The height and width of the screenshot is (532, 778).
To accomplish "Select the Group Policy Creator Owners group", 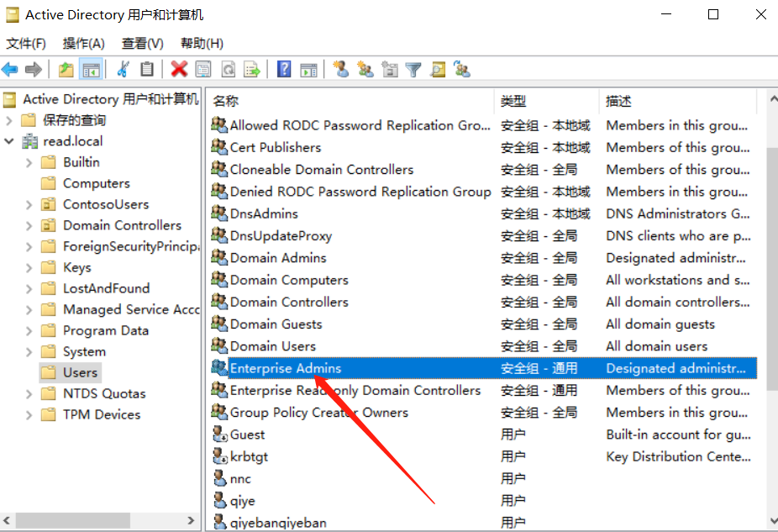I will pyautogui.click(x=319, y=412).
